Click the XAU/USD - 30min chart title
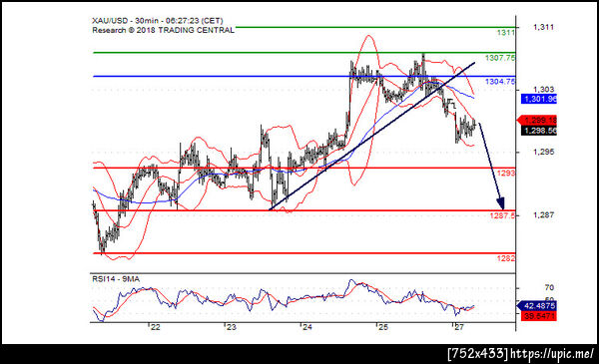Screen dimensions: 599x364 click(158, 21)
